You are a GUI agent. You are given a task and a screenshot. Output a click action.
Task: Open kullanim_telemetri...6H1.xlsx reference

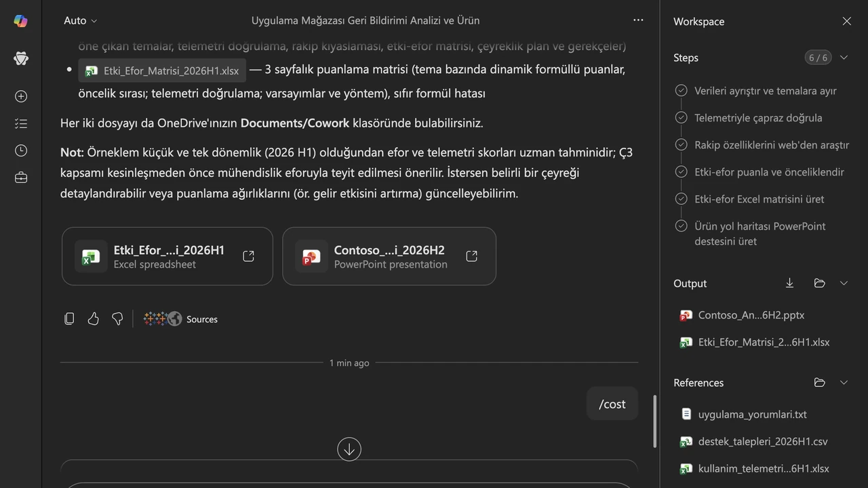coord(764,468)
